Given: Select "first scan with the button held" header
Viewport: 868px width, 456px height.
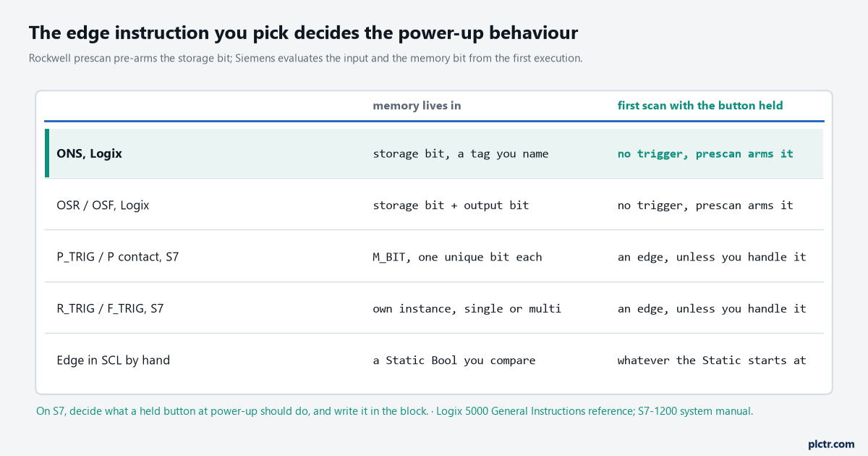Looking at the screenshot, I should click(x=700, y=106).
